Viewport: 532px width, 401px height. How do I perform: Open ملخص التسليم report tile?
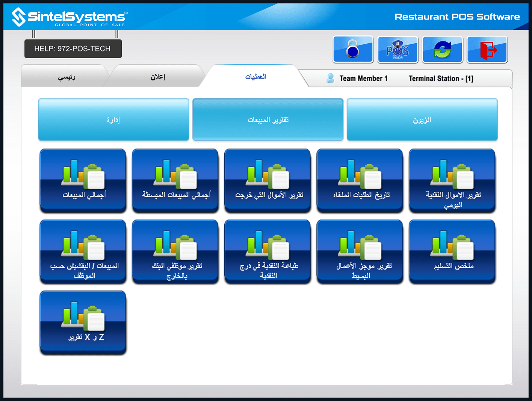(452, 252)
